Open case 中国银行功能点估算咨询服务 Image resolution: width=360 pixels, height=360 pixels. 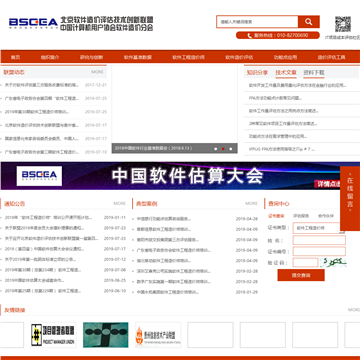[x=164, y=219]
